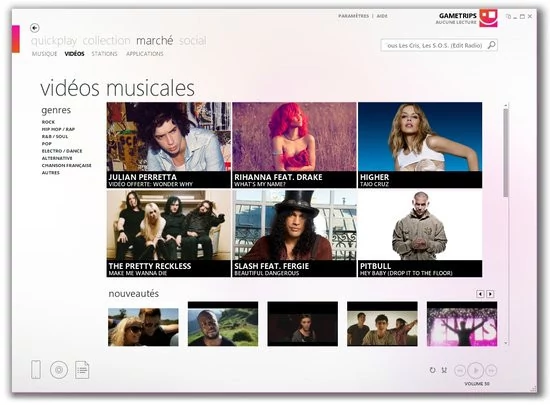Open Paramètres settings link
This screenshot has height=405, width=550.
tap(354, 16)
